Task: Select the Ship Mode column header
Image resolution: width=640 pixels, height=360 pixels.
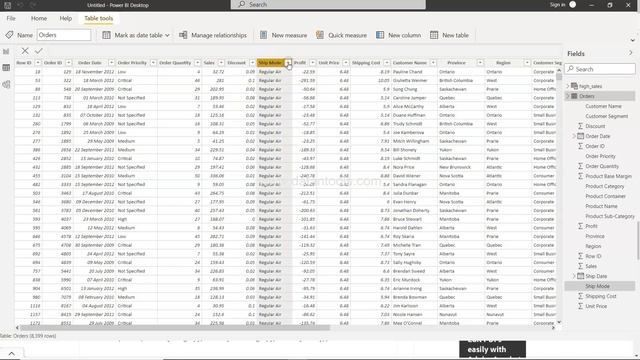Action: point(270,63)
